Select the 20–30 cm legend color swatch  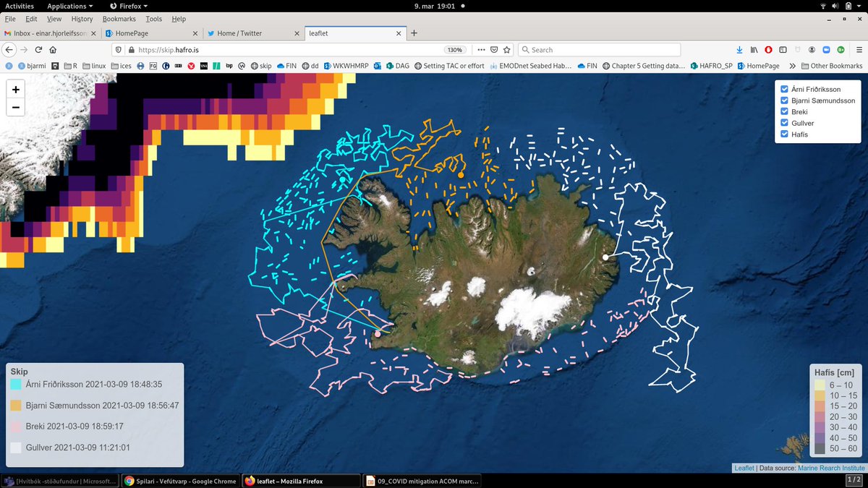point(822,416)
